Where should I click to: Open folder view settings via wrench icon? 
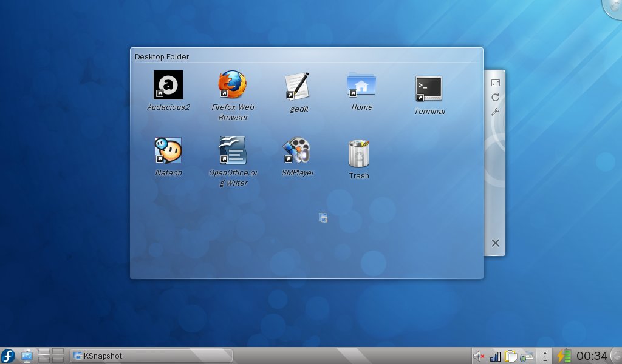tap(495, 112)
